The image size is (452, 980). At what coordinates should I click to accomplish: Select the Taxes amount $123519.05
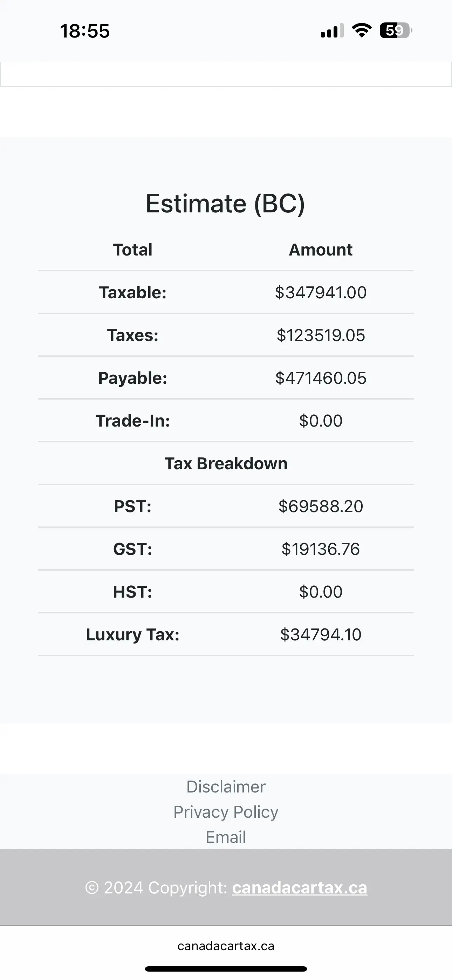pyautogui.click(x=320, y=335)
